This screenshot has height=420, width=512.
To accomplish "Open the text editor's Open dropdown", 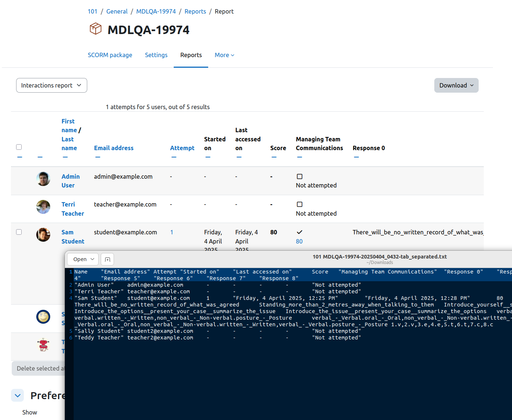I will tap(83, 259).
